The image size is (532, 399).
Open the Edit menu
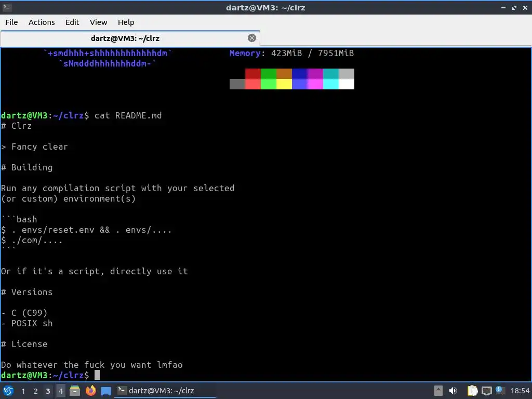(72, 22)
